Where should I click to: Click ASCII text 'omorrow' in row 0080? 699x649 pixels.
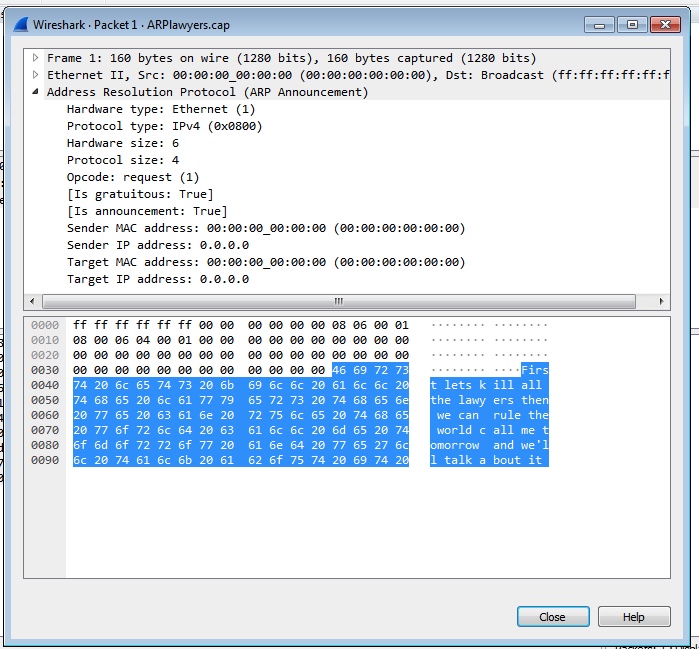coord(455,445)
